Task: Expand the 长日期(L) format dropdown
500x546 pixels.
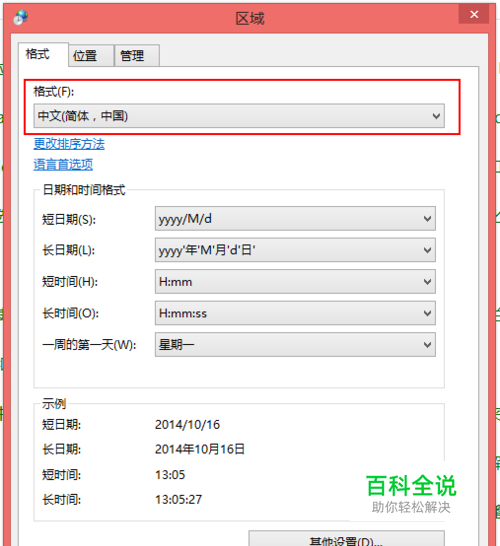Action: point(295,250)
